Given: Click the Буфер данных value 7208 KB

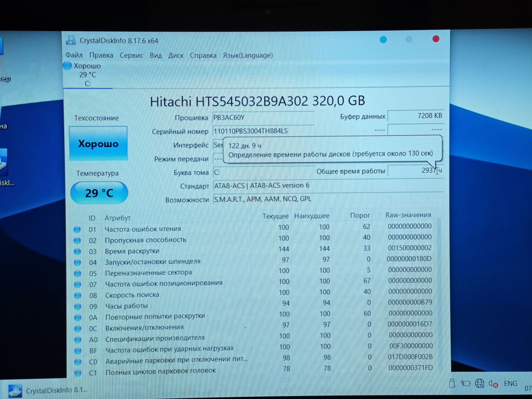Looking at the screenshot, I should click(x=415, y=116).
